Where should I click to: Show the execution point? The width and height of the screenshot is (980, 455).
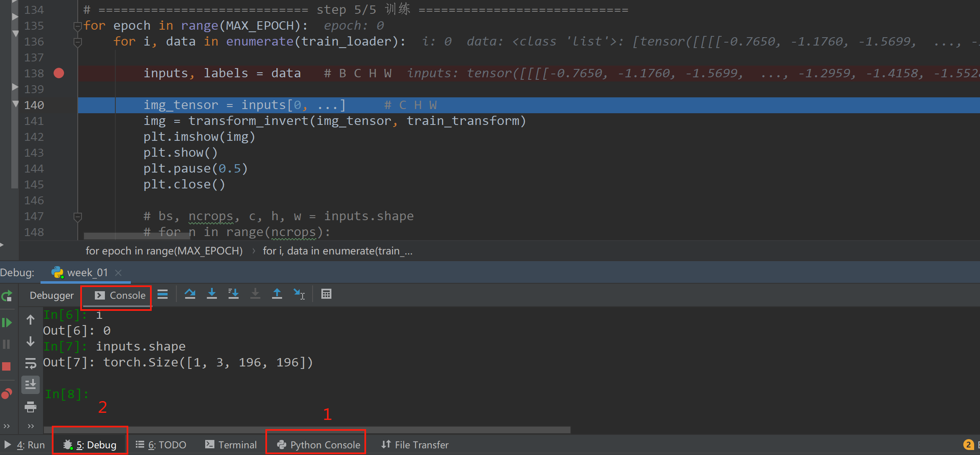(x=163, y=295)
